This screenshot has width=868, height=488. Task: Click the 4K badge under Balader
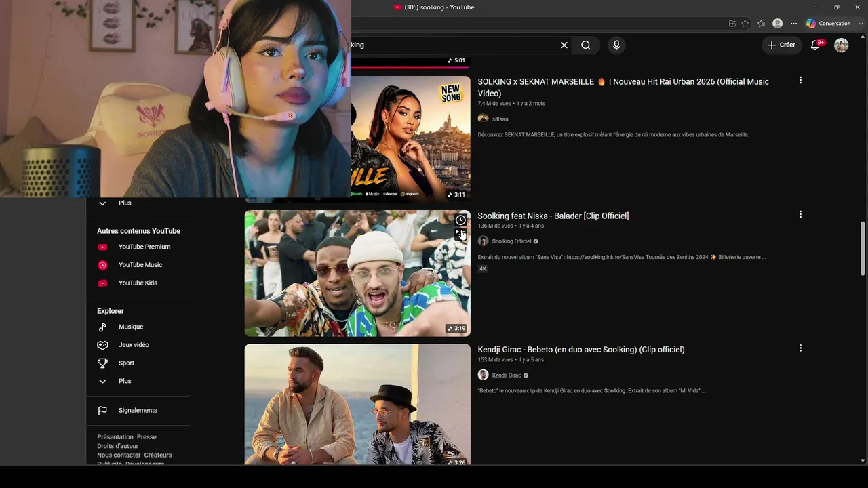pyautogui.click(x=483, y=269)
